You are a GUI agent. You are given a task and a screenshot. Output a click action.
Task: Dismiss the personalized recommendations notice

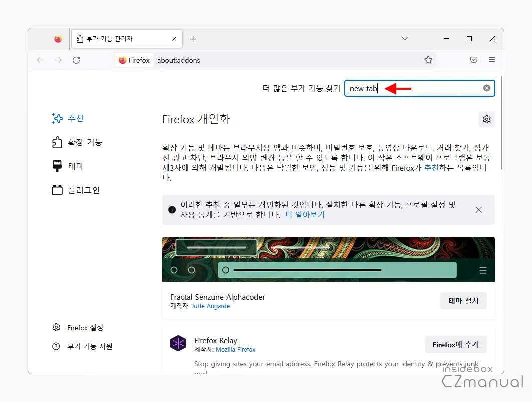[x=479, y=210]
